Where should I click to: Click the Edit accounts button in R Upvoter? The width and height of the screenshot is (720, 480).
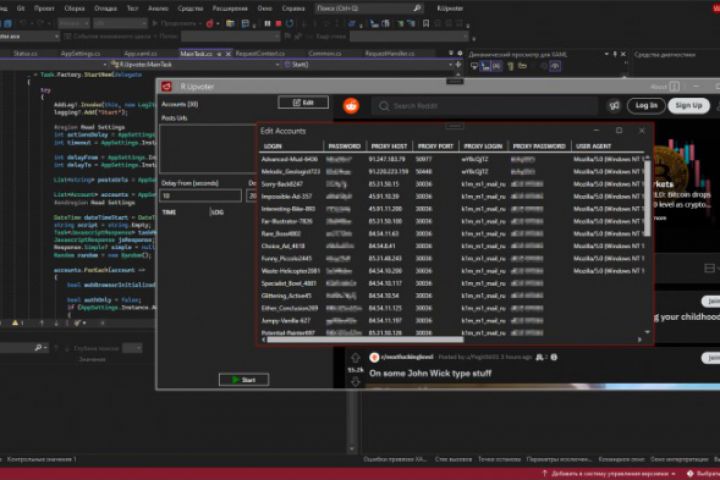(303, 102)
